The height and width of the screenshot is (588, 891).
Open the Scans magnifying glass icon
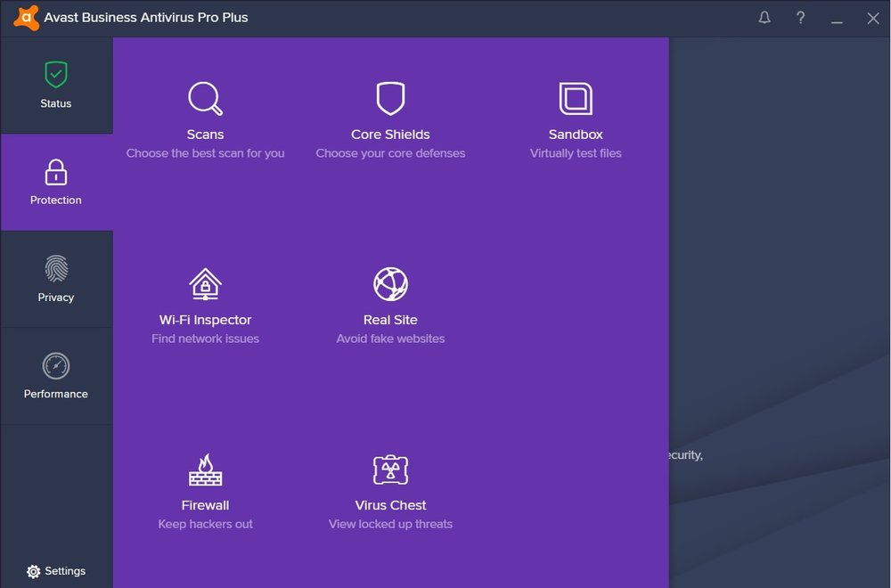[205, 99]
